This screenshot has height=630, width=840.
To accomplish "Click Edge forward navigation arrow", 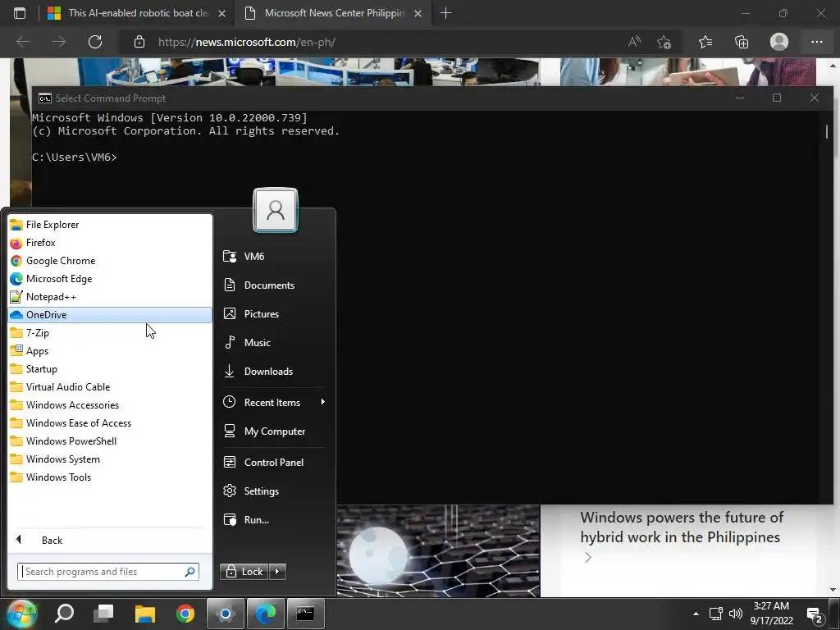I will pos(59,42).
